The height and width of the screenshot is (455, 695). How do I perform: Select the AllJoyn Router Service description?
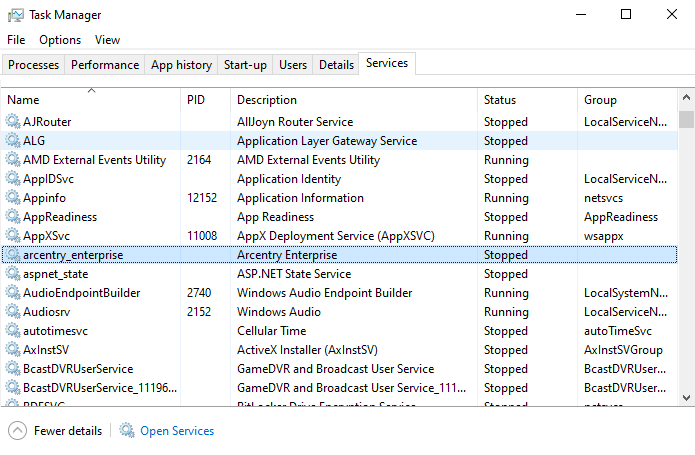(295, 122)
